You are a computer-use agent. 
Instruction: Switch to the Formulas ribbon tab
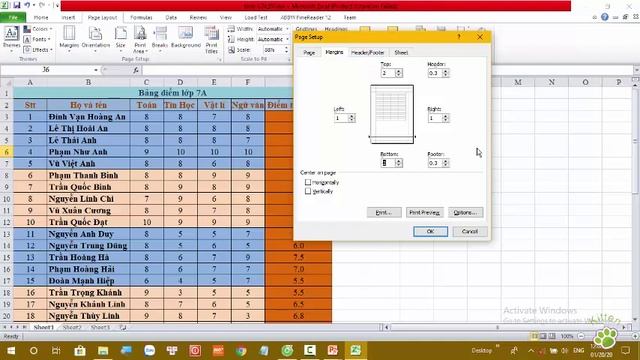point(141,18)
